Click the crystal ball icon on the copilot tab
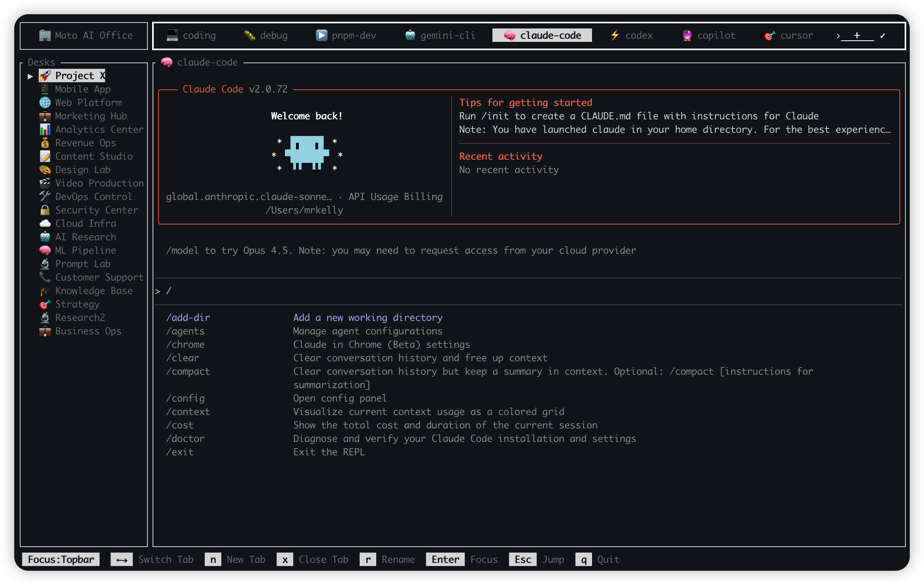 686,35
